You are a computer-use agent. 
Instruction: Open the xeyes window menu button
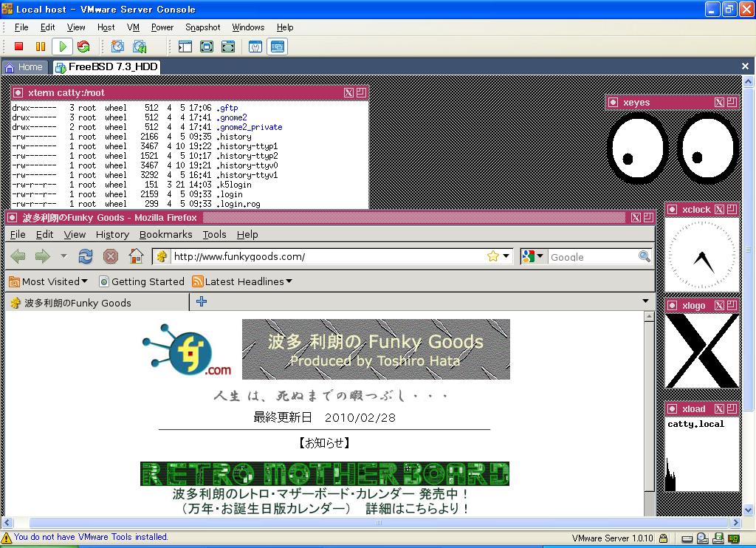pos(614,102)
